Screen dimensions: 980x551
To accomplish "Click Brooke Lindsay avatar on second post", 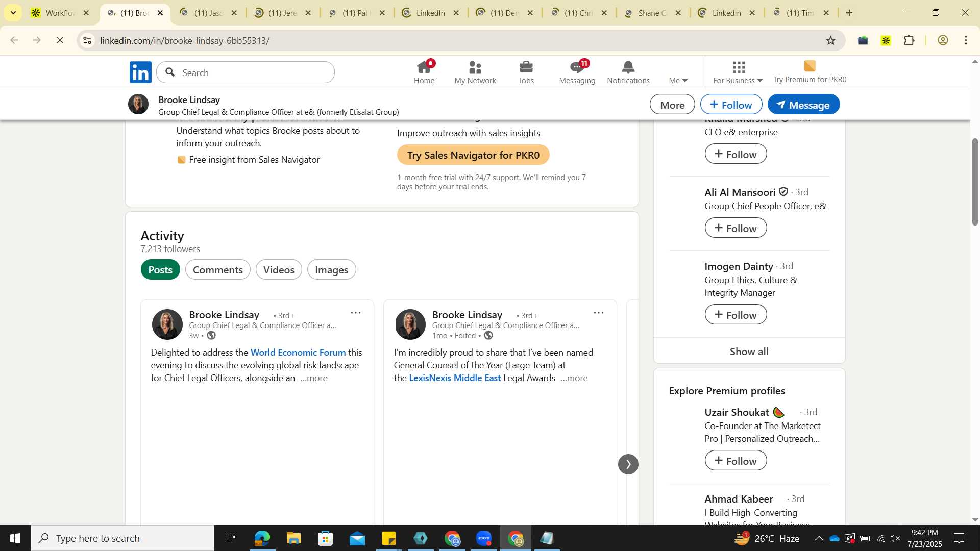I will [x=410, y=324].
